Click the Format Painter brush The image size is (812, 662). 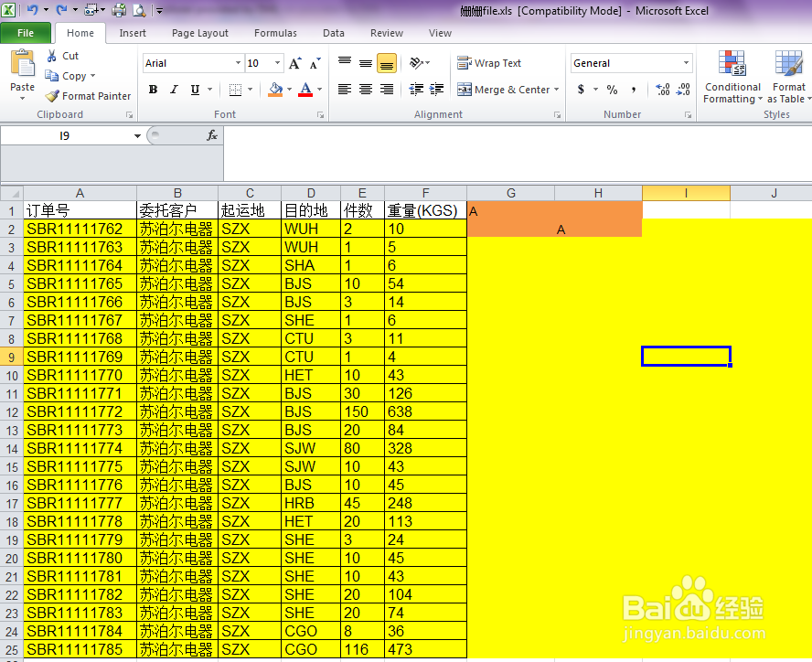52,95
